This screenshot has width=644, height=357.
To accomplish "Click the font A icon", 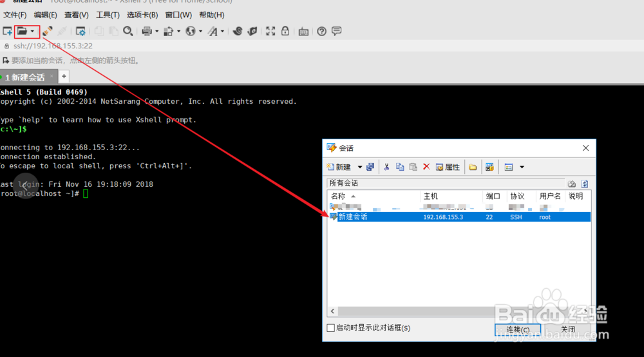I will point(213,31).
